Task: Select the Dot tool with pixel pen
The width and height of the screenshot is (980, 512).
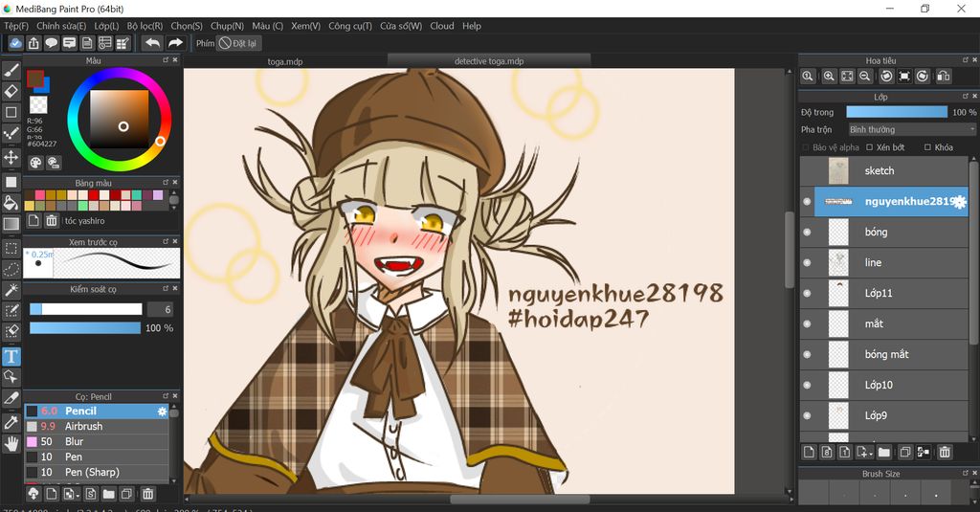Action: tap(11, 134)
